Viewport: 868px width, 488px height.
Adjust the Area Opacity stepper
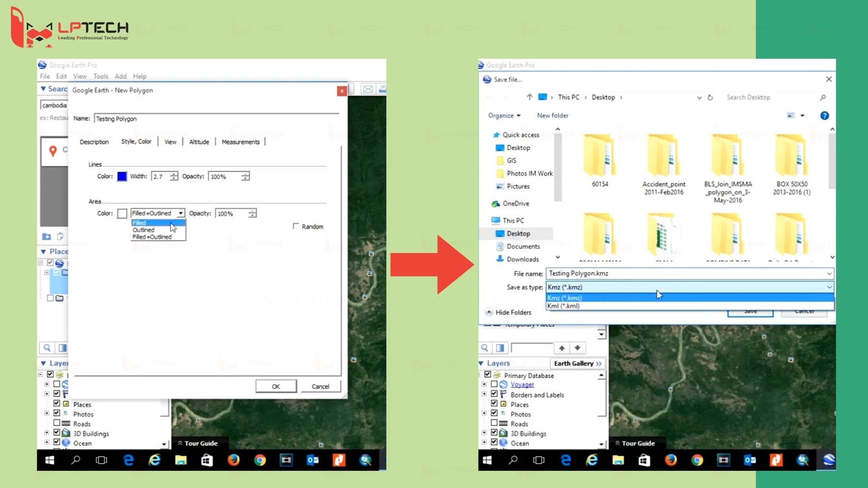point(252,213)
